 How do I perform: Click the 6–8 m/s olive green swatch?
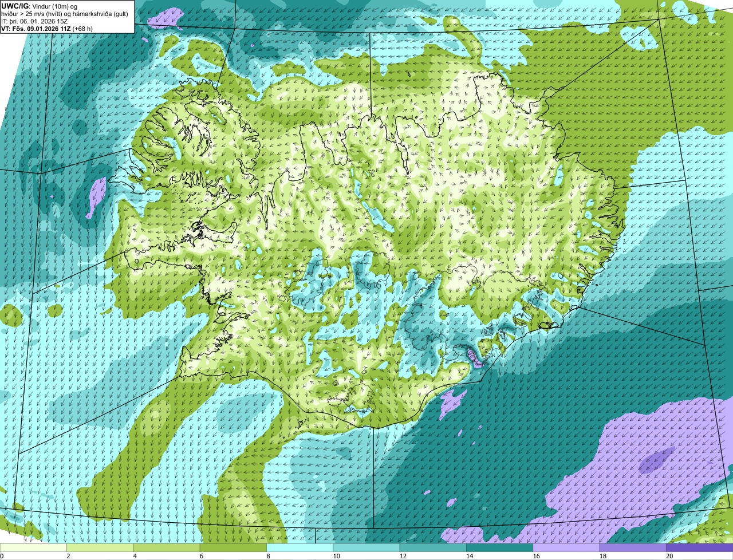[x=233, y=547]
